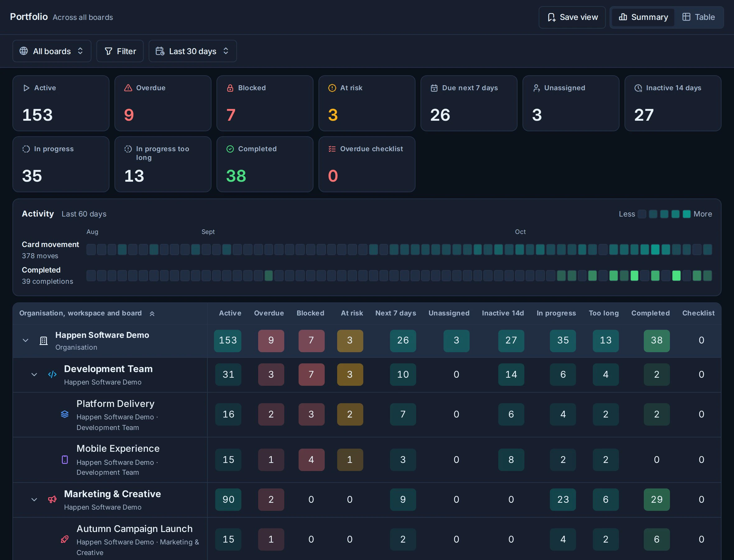Click Blocked count 7 for Development Team

coord(311,375)
